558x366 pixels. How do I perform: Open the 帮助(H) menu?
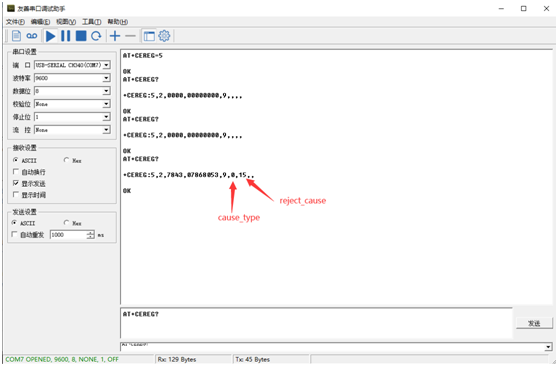pyautogui.click(x=118, y=22)
